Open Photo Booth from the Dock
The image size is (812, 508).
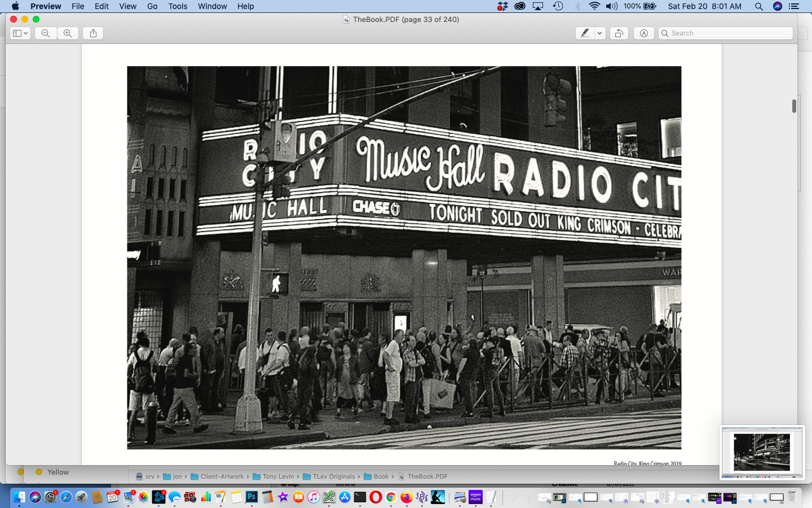(x=190, y=497)
